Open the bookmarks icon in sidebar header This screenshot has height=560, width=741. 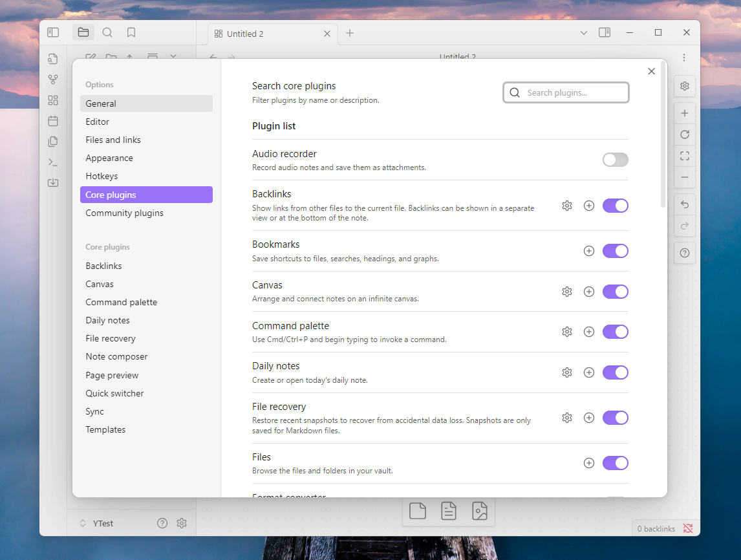click(x=131, y=32)
